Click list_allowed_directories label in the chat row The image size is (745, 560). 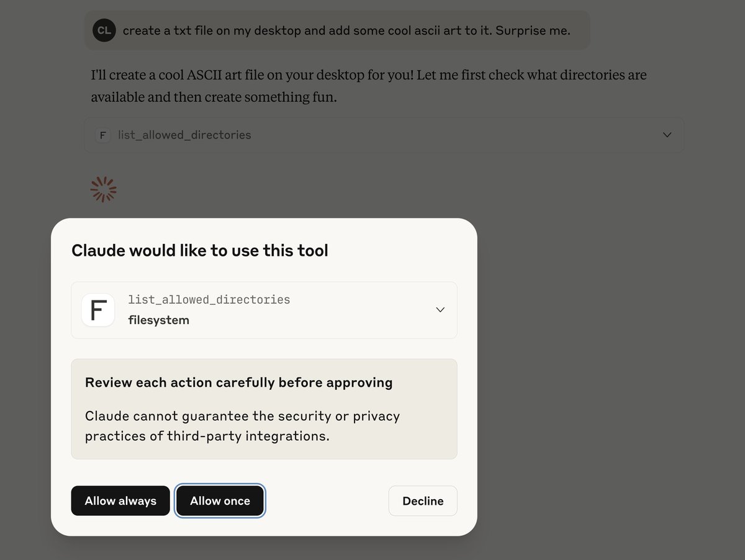184,135
